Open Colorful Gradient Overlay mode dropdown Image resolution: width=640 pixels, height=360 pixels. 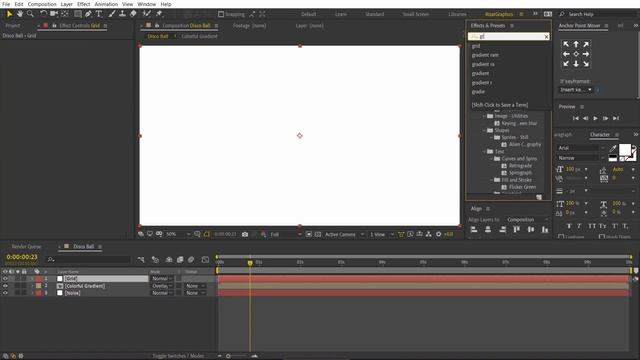(x=162, y=286)
